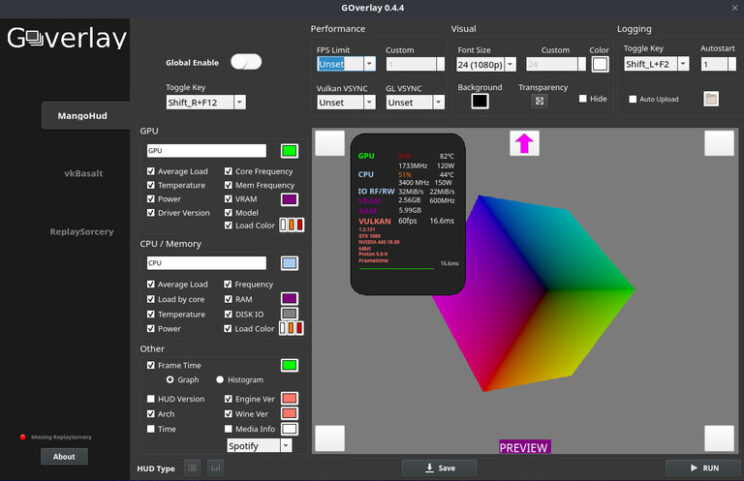This screenshot has width=744, height=481.
Task: Click the Transparency icon button
Action: 540,101
